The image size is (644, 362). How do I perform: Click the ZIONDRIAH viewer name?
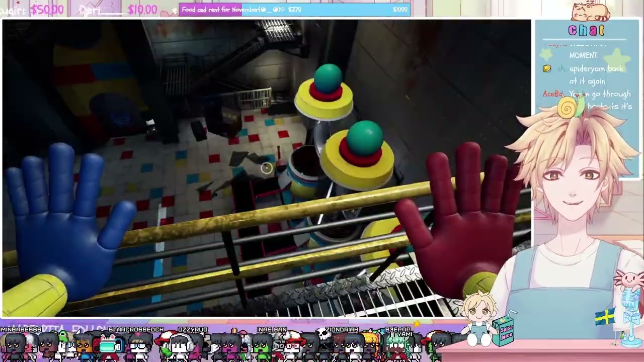point(342,330)
